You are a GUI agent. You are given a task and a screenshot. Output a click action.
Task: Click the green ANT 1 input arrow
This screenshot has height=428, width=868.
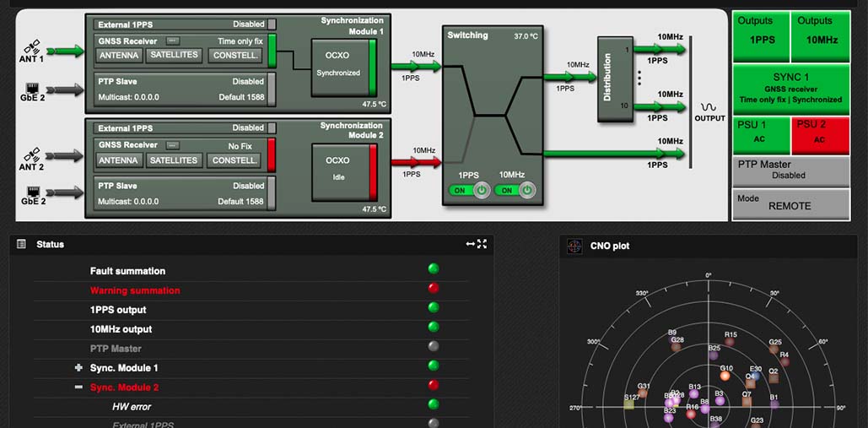point(65,51)
